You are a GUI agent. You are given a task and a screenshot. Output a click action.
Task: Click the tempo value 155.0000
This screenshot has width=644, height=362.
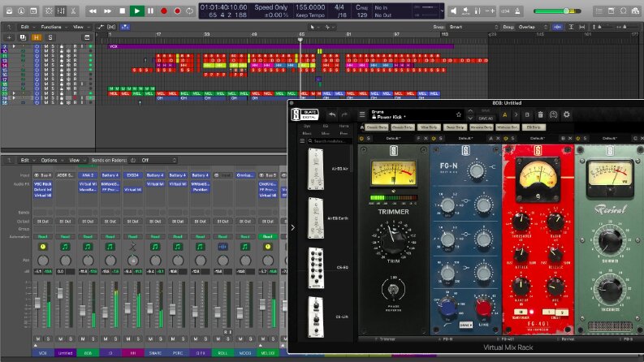coord(310,7)
